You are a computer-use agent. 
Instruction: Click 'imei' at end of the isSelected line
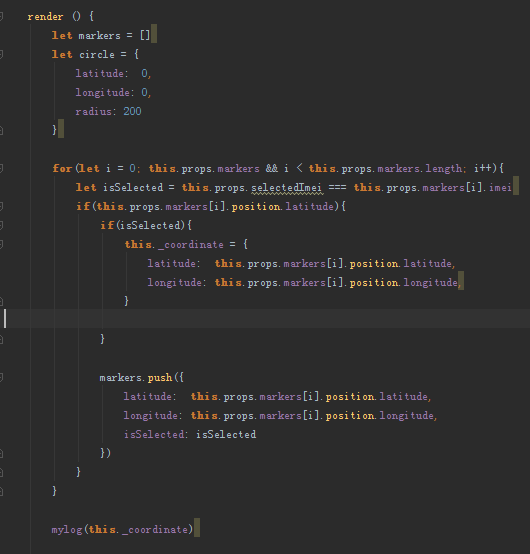pyautogui.click(x=500, y=188)
